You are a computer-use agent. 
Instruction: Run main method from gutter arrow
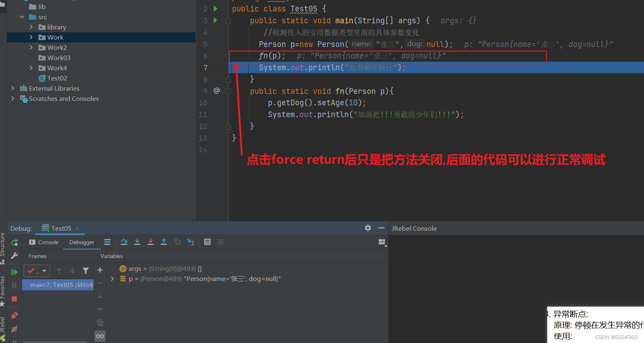[216, 20]
